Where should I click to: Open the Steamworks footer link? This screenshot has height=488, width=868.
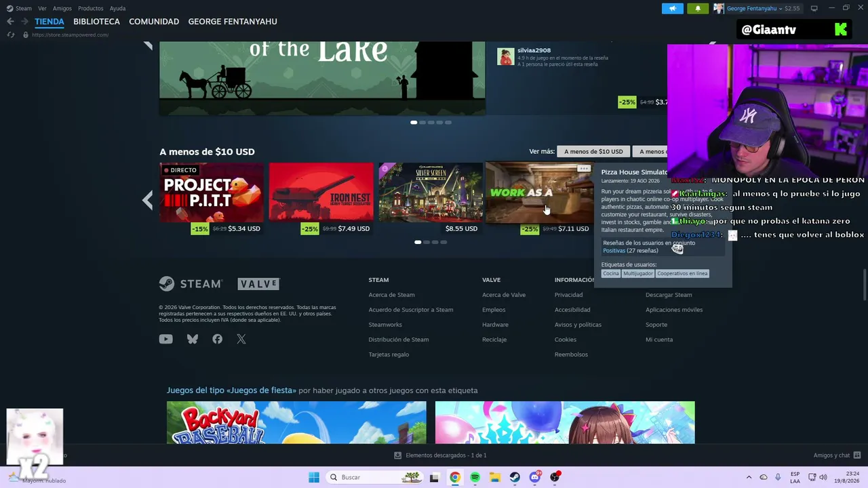[385, 325]
